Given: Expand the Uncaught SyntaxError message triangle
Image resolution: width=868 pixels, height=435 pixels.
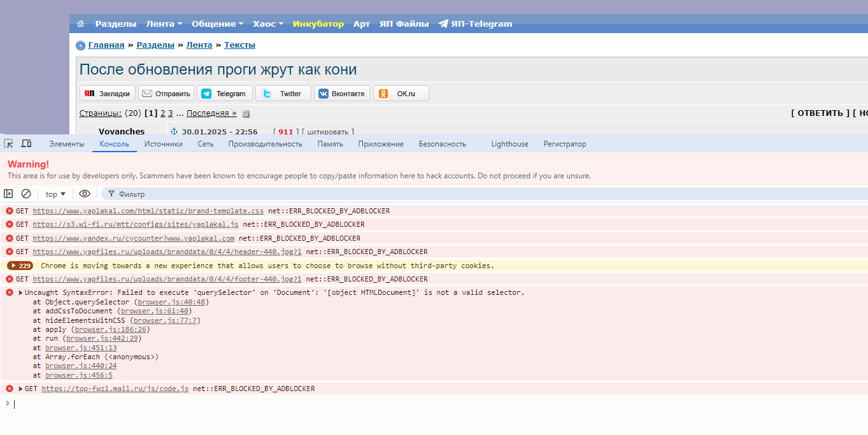Looking at the screenshot, I should (20, 293).
